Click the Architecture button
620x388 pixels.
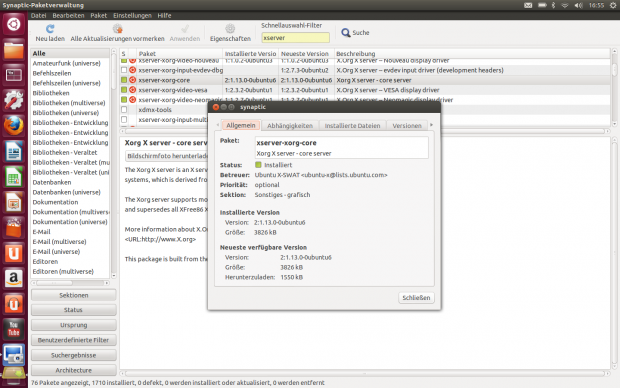(x=74, y=370)
